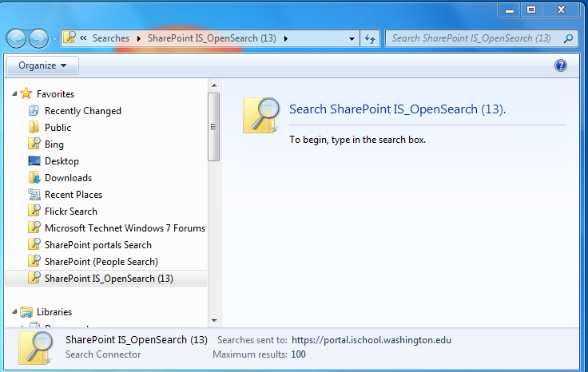Click in the Search SharePoint IS_OpenSearch field

click(x=471, y=38)
